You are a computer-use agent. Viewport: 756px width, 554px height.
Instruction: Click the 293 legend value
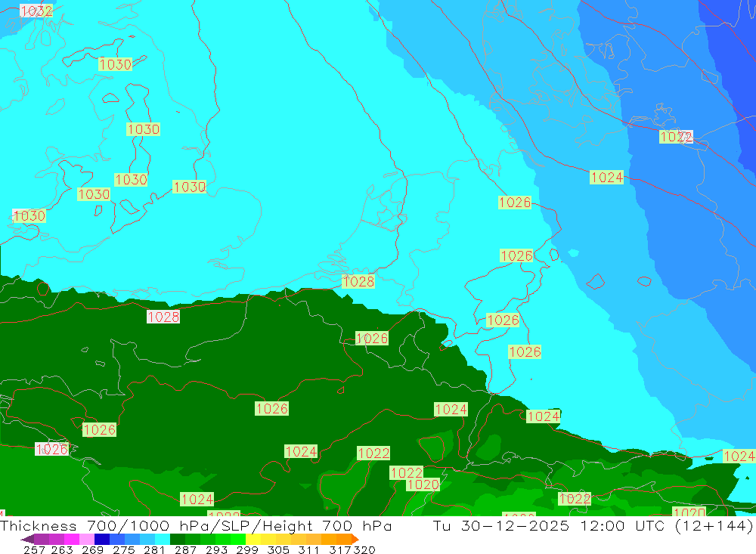pos(216,549)
